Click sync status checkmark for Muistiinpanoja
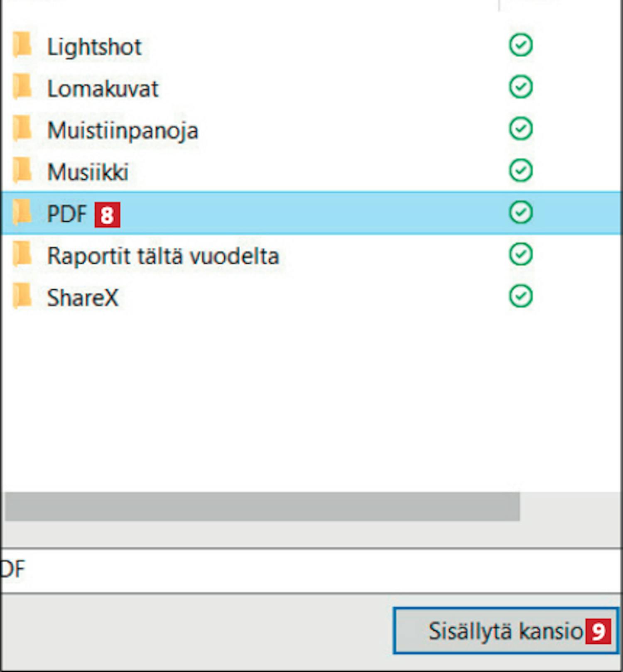 (x=521, y=129)
